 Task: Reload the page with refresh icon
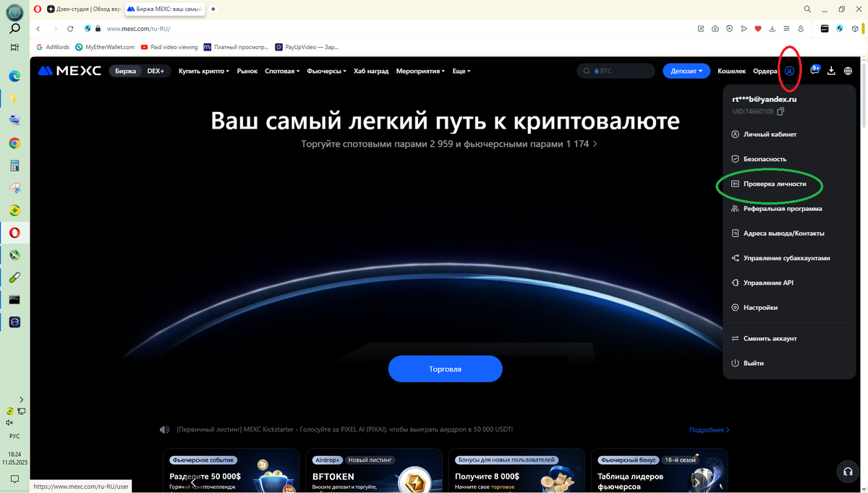point(70,29)
